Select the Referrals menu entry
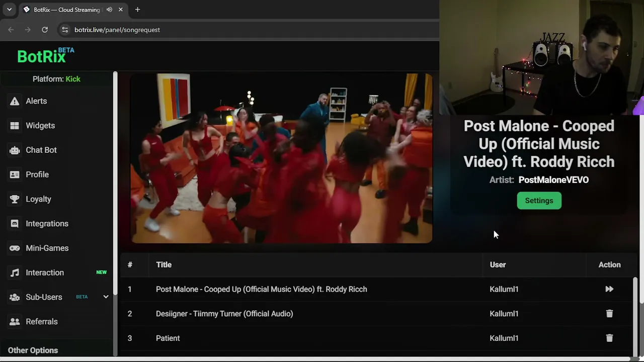This screenshot has height=362, width=644. pos(42,322)
